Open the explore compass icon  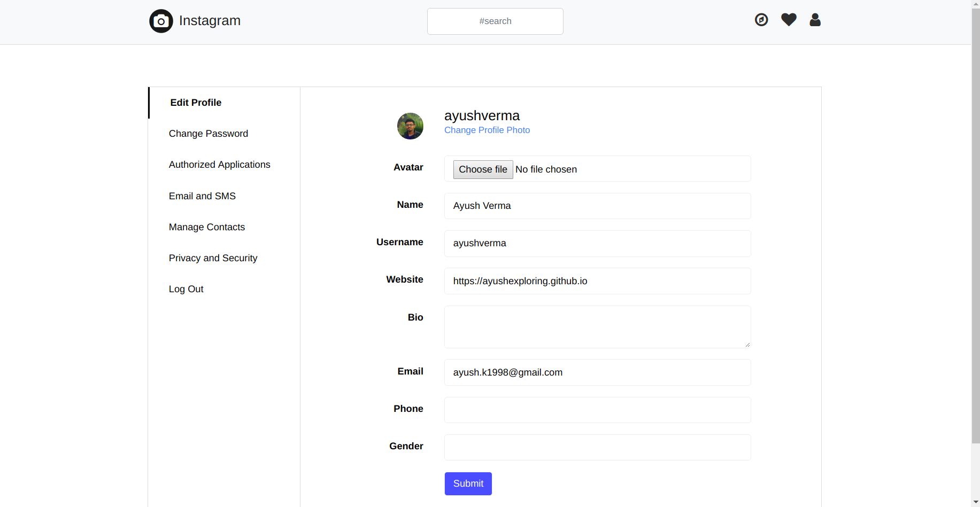click(x=761, y=20)
